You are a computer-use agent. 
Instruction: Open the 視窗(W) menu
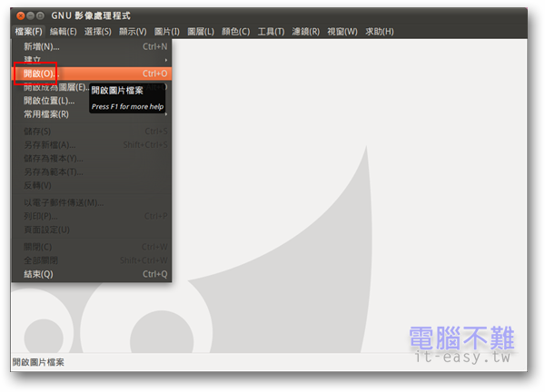point(342,32)
